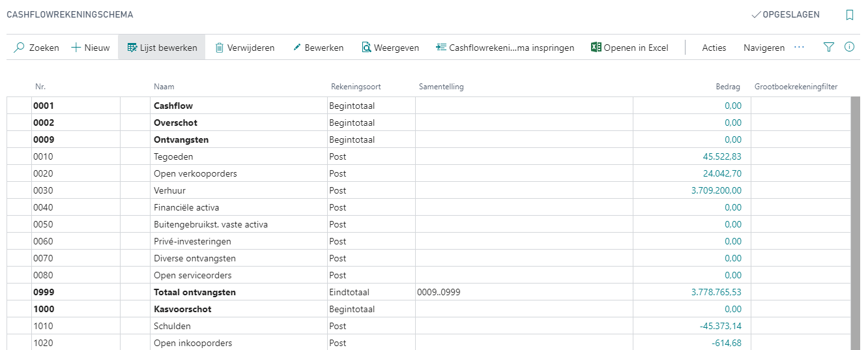The image size is (868, 350).
Task: Toggle Lijst bewerken edit mode
Action: pos(162,48)
